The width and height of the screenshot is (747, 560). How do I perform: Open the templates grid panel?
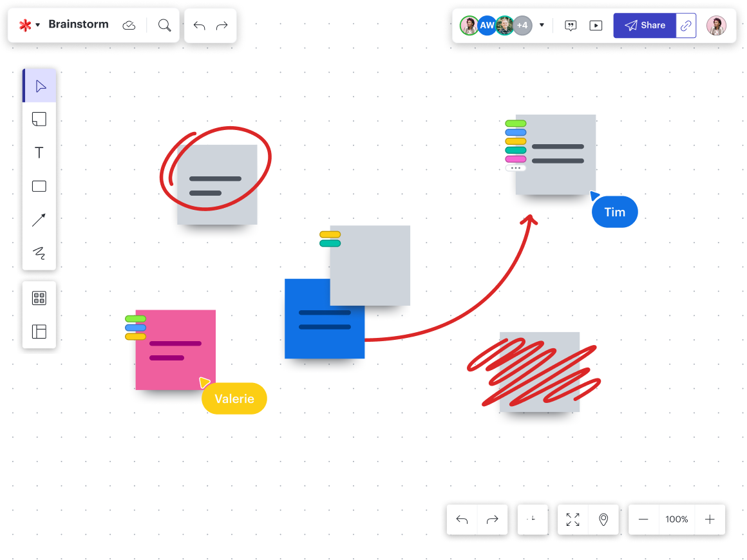pyautogui.click(x=39, y=297)
